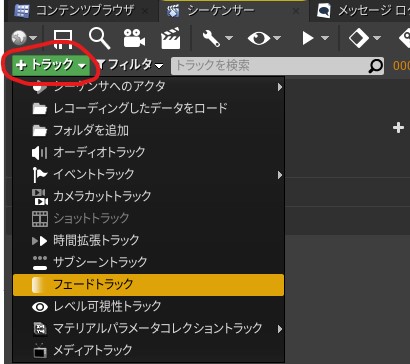Viewport: 410px width, 364px height.
Task: Click the play playback options icon
Action: pyautogui.click(x=308, y=38)
